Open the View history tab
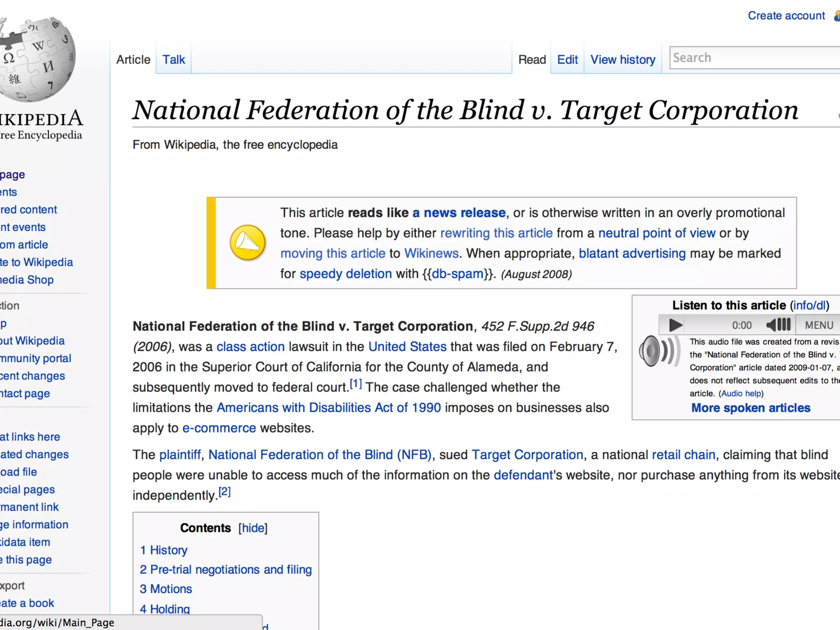The image size is (840, 630). 622,60
